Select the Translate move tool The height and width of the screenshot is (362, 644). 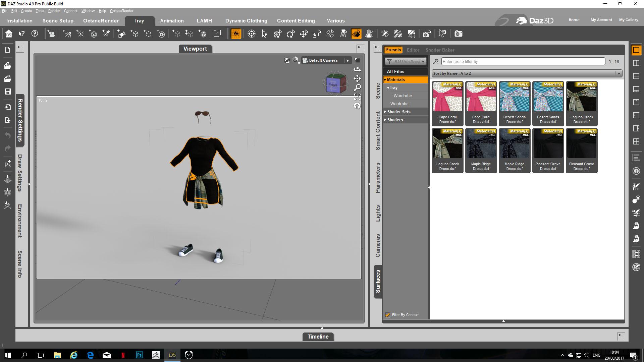click(304, 34)
